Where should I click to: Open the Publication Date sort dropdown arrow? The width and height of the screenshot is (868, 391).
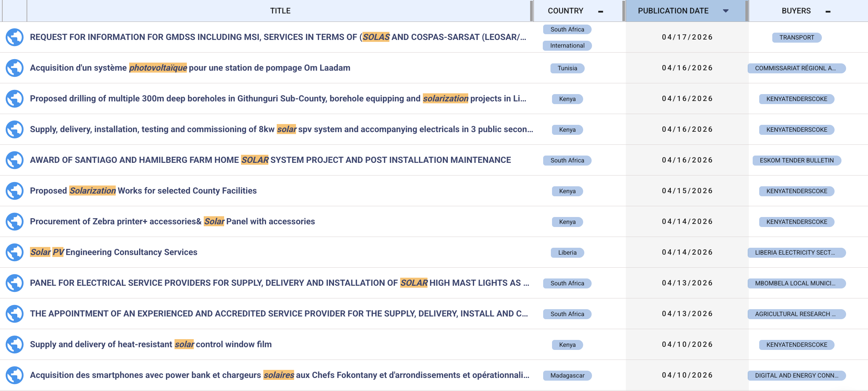click(x=726, y=11)
